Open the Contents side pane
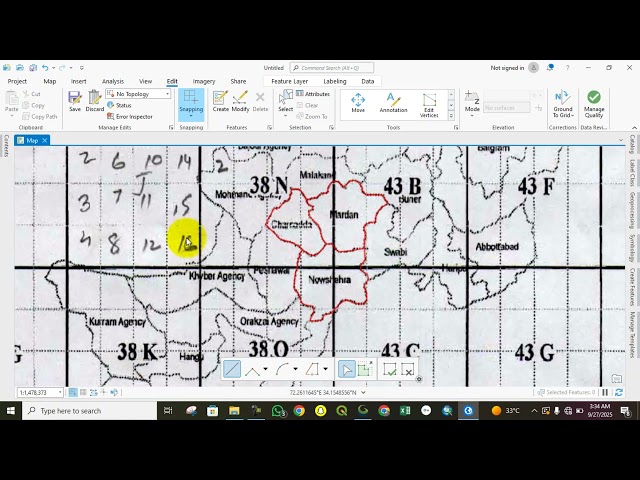The height and width of the screenshot is (480, 640). [6, 146]
